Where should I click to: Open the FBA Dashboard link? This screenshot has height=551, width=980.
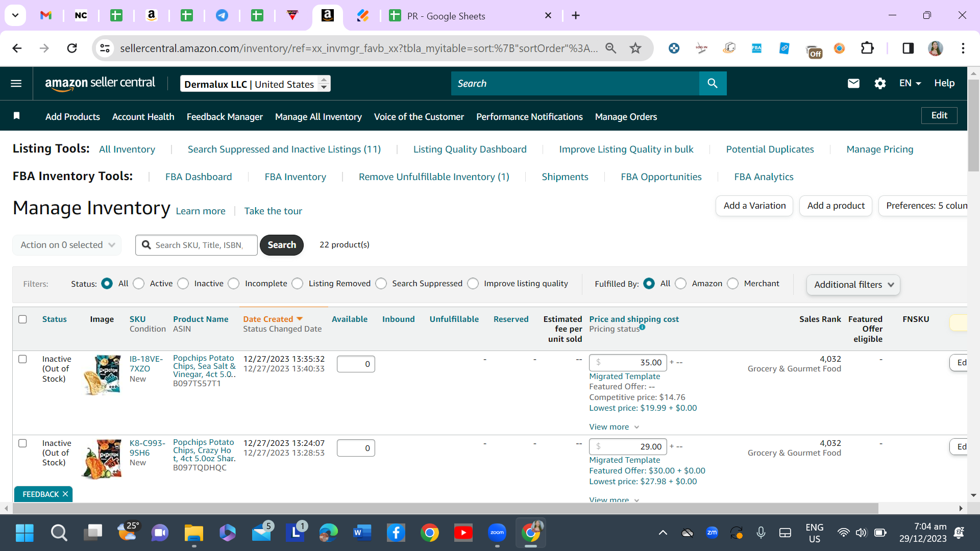click(x=199, y=177)
